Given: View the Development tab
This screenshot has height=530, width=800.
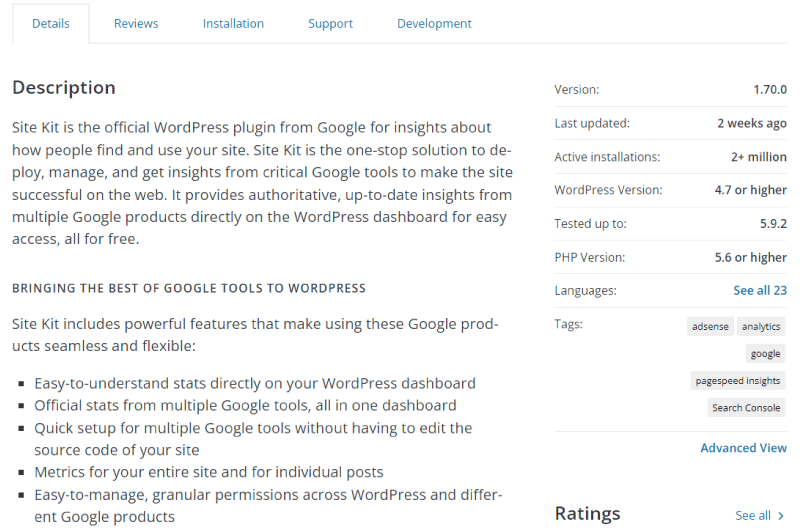Looking at the screenshot, I should pyautogui.click(x=434, y=23).
